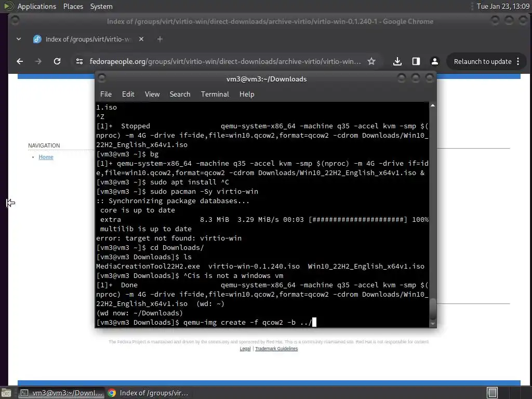Open the System menu in top panel
Viewport: 532px width, 399px height.
tap(101, 6)
